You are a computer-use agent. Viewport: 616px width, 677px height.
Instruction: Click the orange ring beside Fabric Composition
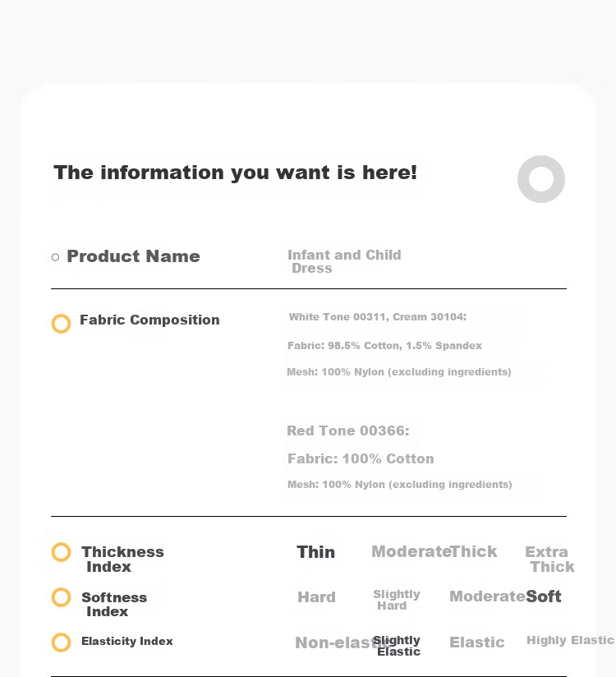coord(61,324)
